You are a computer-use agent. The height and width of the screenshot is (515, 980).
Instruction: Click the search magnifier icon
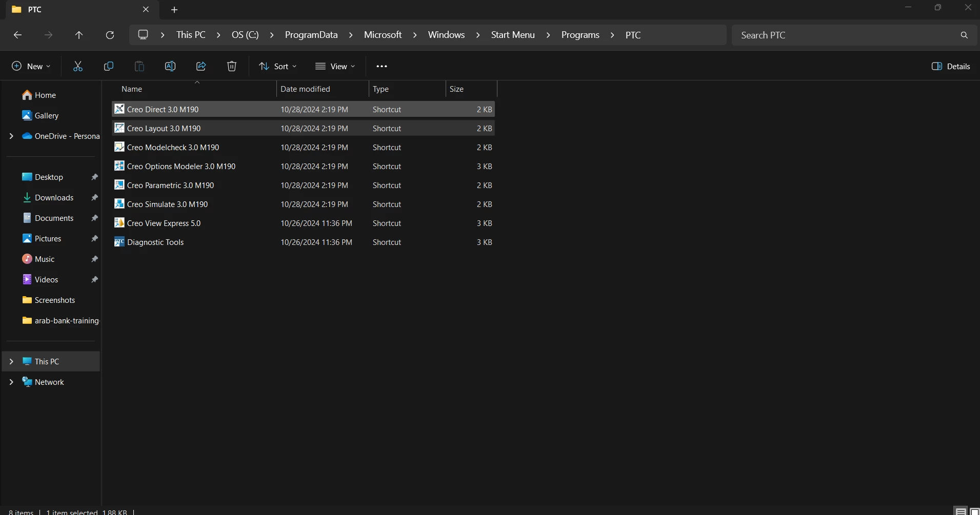coord(964,35)
